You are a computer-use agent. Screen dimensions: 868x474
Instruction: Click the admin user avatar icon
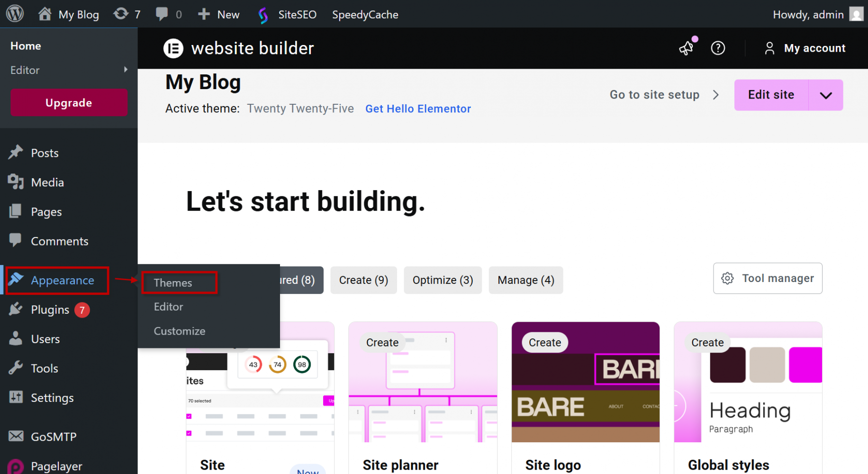point(856,14)
